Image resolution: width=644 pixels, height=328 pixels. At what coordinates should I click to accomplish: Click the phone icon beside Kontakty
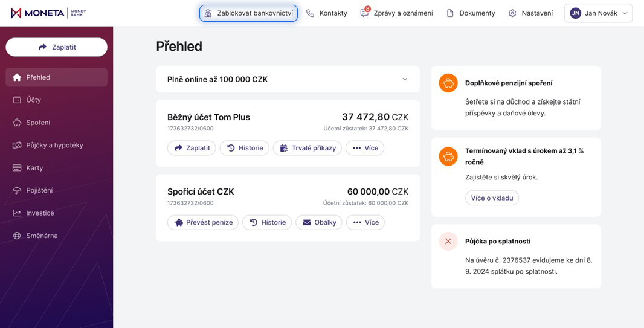pos(310,13)
